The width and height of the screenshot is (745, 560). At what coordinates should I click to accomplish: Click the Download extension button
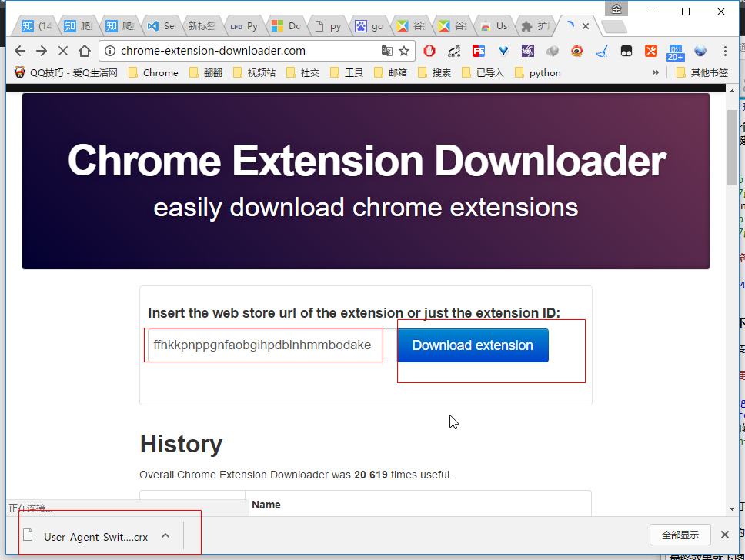click(473, 345)
